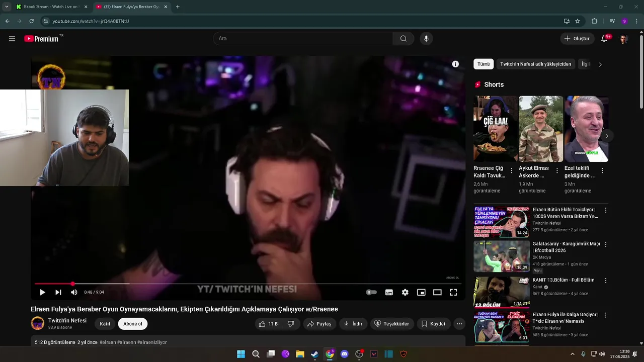The image size is (644, 362).
Task: Open Twitch'in Nefesi channel avatar
Action: 38,323
